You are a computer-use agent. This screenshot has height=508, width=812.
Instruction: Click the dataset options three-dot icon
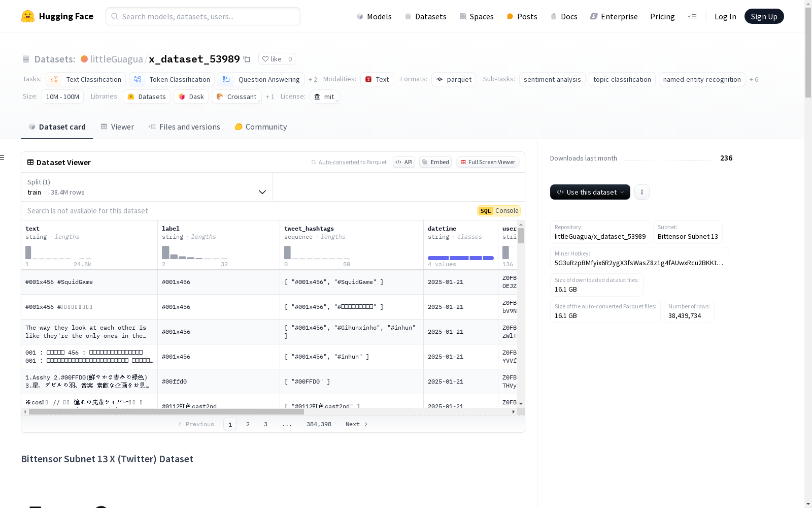tap(642, 192)
